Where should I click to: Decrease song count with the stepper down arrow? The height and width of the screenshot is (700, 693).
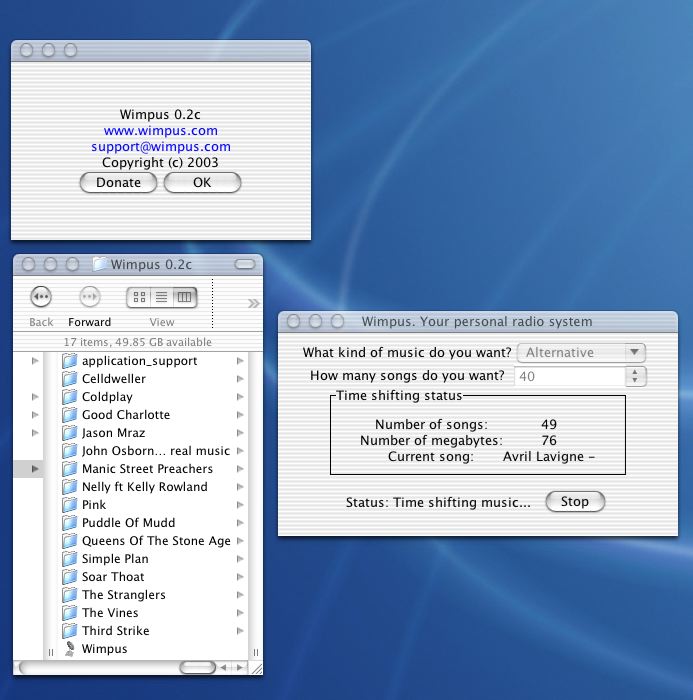point(635,381)
